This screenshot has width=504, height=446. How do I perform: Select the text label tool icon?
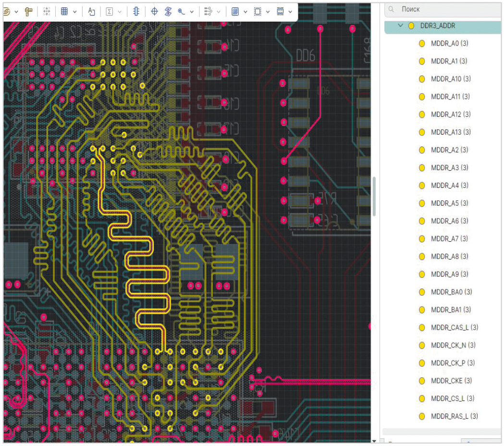point(91,12)
